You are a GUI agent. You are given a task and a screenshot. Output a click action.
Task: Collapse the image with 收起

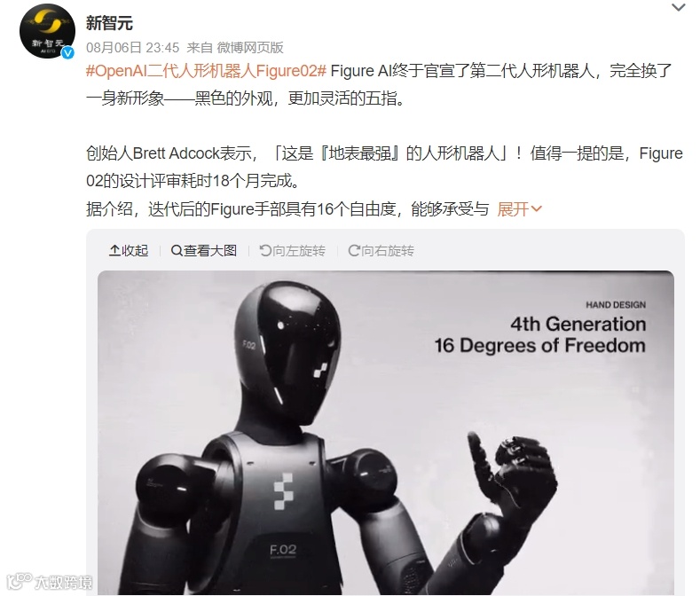click(128, 250)
